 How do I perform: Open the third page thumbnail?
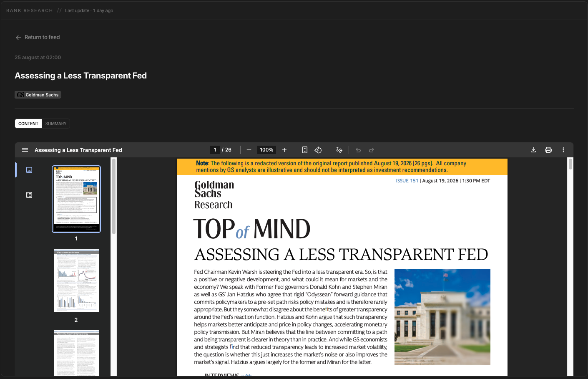tap(76, 353)
